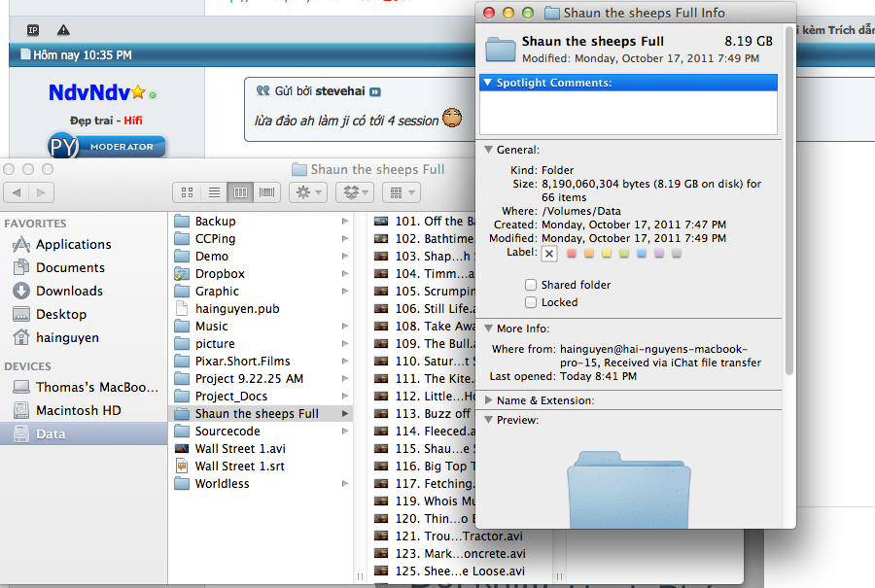Select the Pixar.Short.Films folder
This screenshot has height=588, width=875.
point(262,362)
